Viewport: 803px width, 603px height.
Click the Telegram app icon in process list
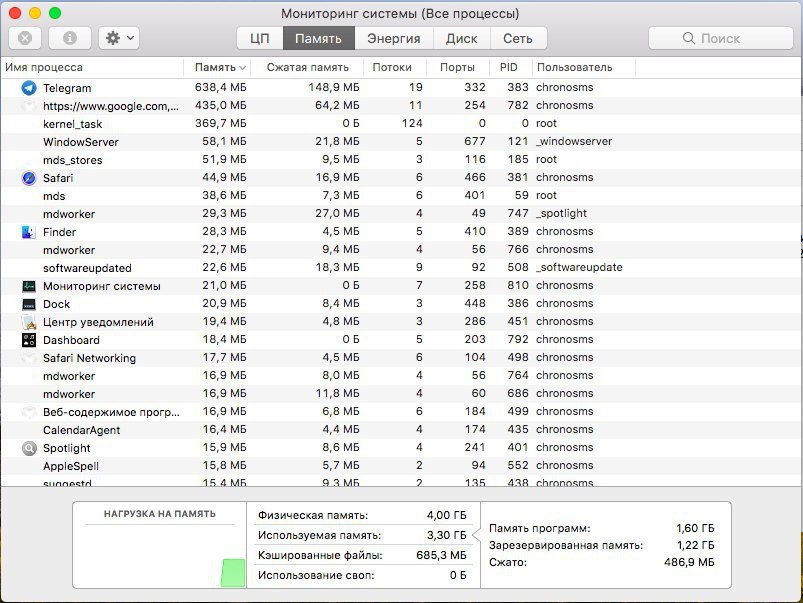[x=29, y=88]
